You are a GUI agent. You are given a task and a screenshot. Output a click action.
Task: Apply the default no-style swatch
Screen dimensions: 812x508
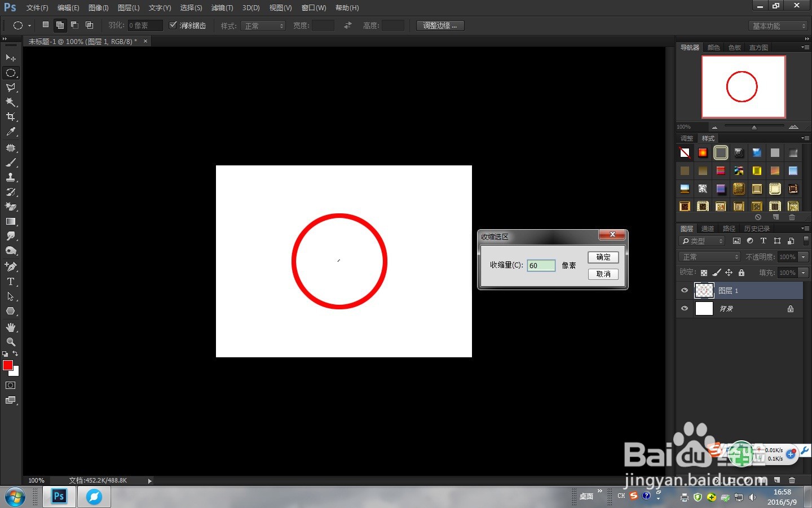click(685, 152)
